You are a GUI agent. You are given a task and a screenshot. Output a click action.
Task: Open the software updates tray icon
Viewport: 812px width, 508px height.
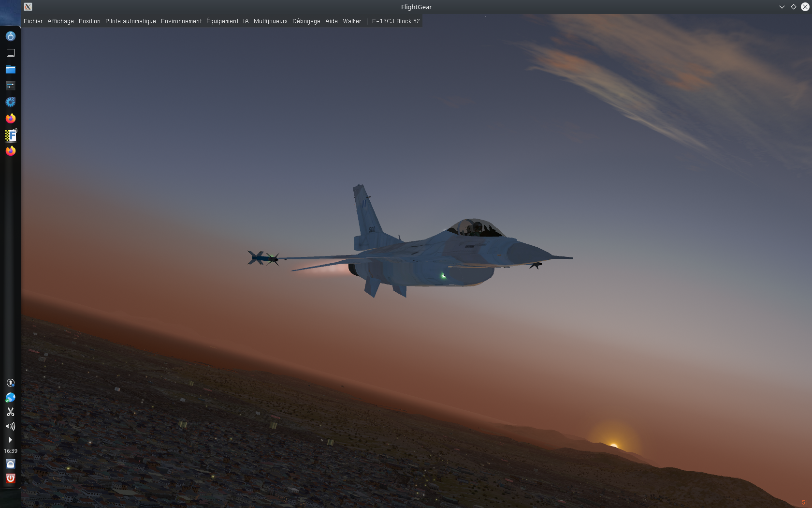pyautogui.click(x=11, y=383)
